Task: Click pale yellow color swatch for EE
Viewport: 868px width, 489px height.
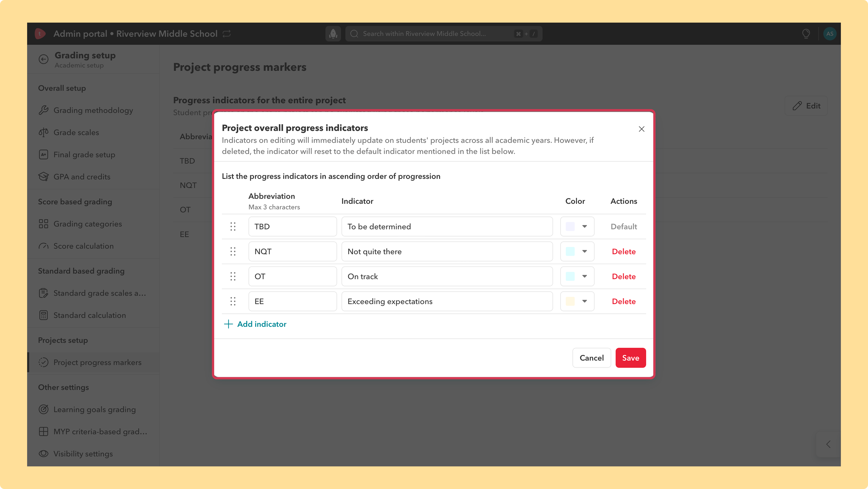Action: [570, 301]
